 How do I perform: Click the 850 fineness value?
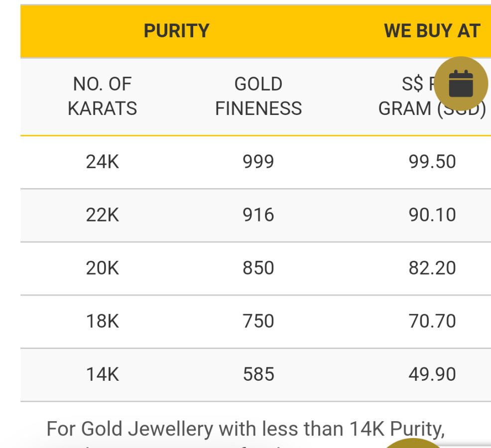point(258,268)
